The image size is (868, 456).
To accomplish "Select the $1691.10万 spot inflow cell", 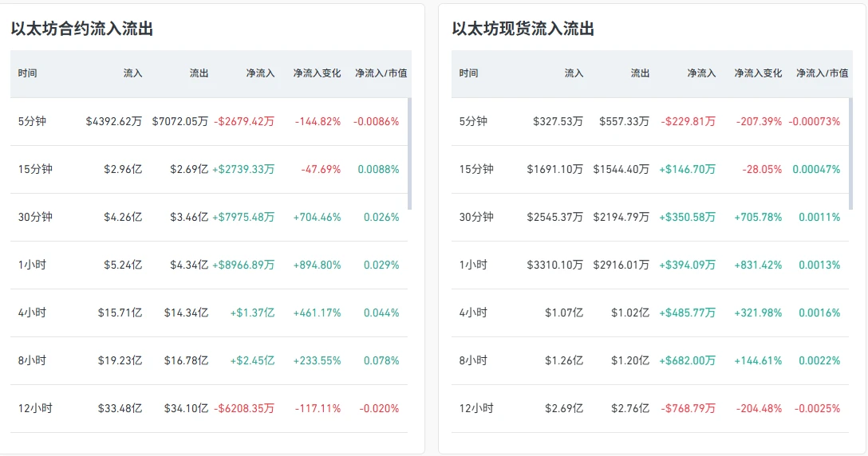I will pos(555,169).
